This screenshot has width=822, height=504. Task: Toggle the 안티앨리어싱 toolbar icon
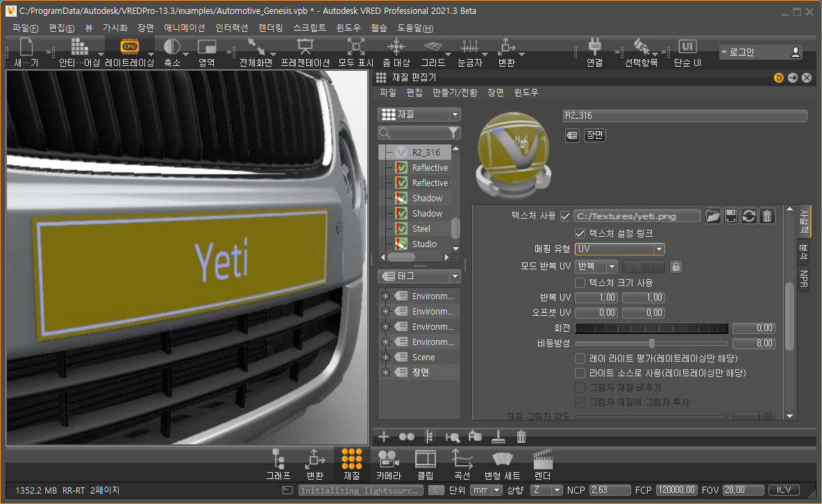pyautogui.click(x=79, y=47)
